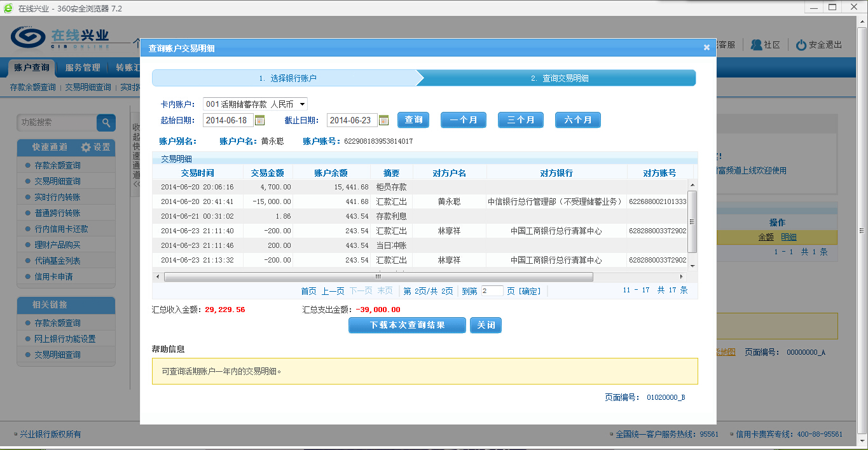Viewport: 868px width, 450px height.
Task: Open the start date calendar picker
Action: point(259,120)
